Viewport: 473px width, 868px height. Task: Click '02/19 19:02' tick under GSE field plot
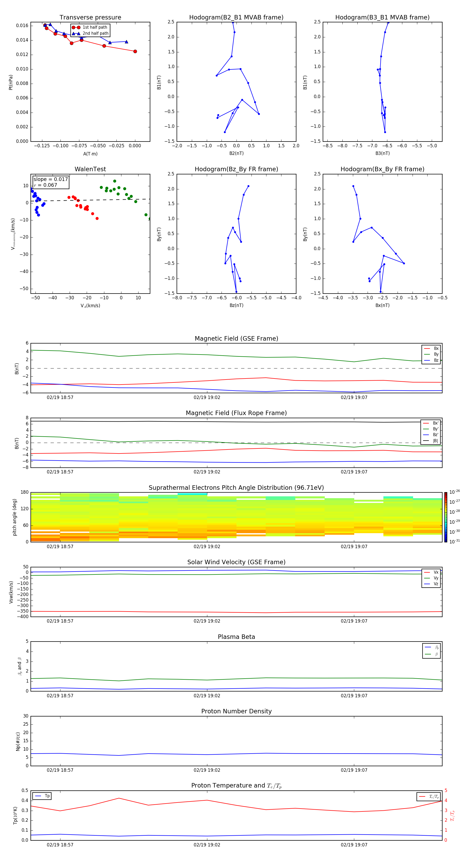pos(207,398)
